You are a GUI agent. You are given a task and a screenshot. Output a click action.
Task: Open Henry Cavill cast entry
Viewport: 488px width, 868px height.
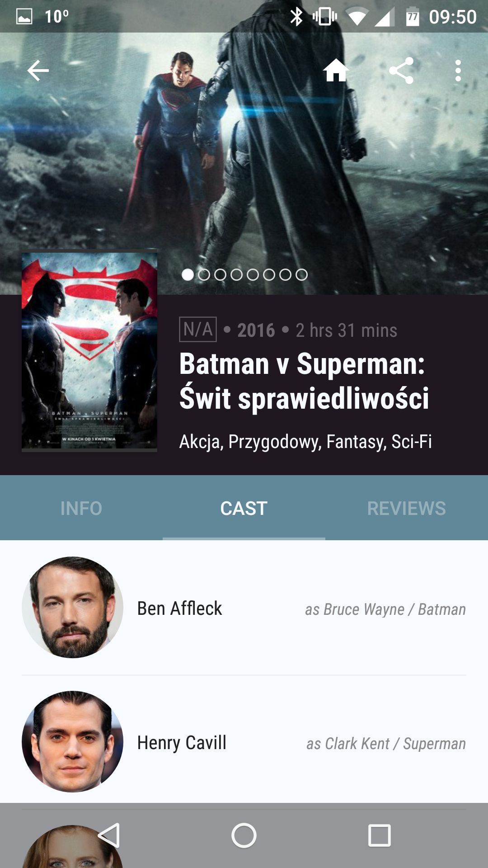point(244,742)
